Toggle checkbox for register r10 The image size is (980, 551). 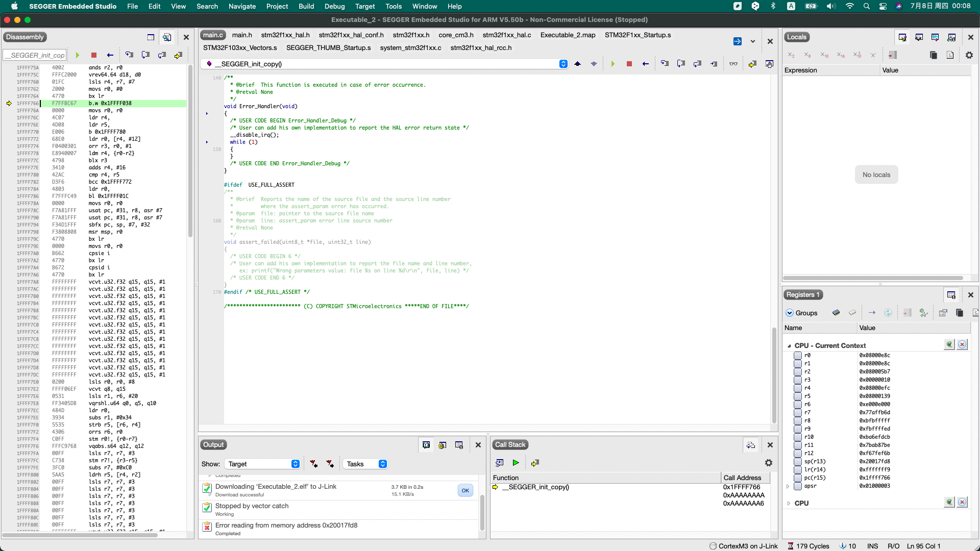798,437
